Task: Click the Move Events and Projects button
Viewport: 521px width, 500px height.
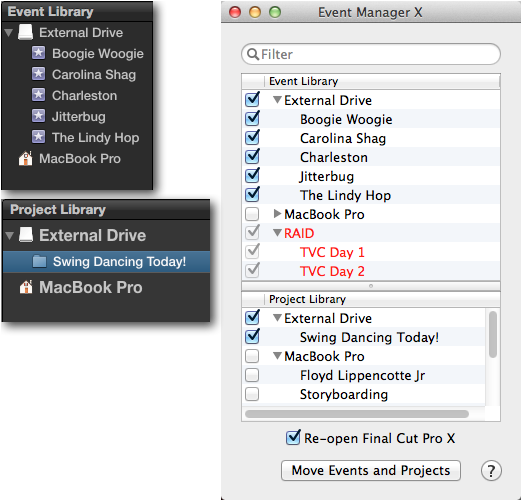Action: point(371,470)
